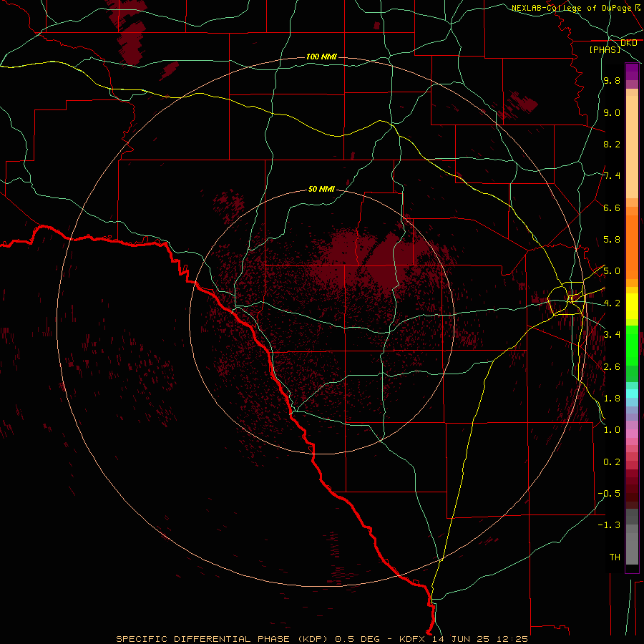
Task: Click the 1.8 color scale value
Action: tap(612, 399)
